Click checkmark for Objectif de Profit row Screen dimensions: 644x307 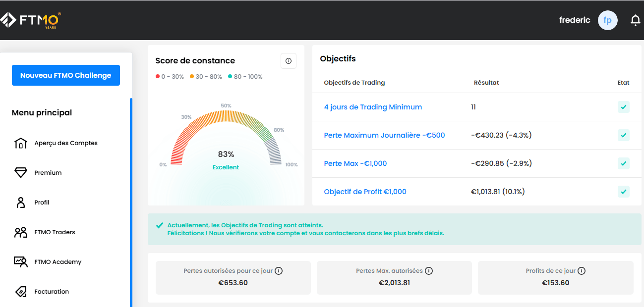click(623, 192)
